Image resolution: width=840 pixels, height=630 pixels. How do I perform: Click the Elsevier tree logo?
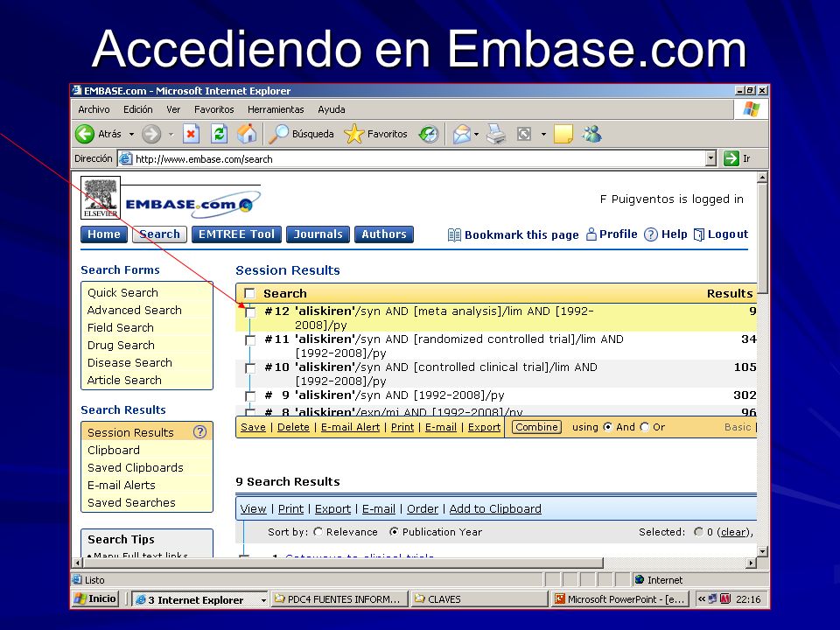pos(101,198)
